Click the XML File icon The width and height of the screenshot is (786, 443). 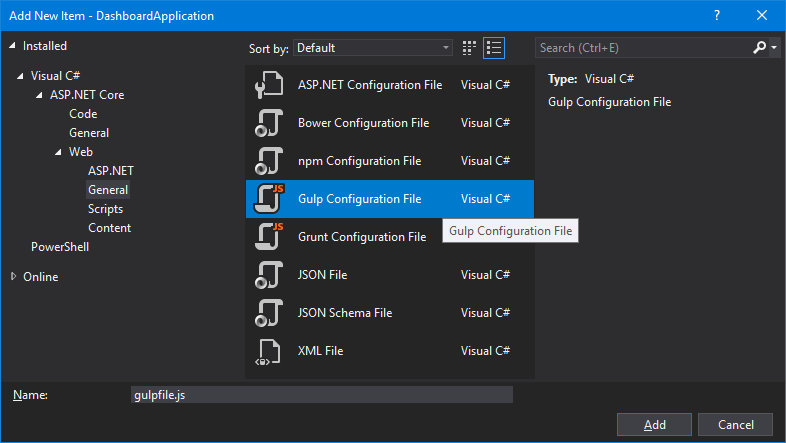click(x=269, y=351)
